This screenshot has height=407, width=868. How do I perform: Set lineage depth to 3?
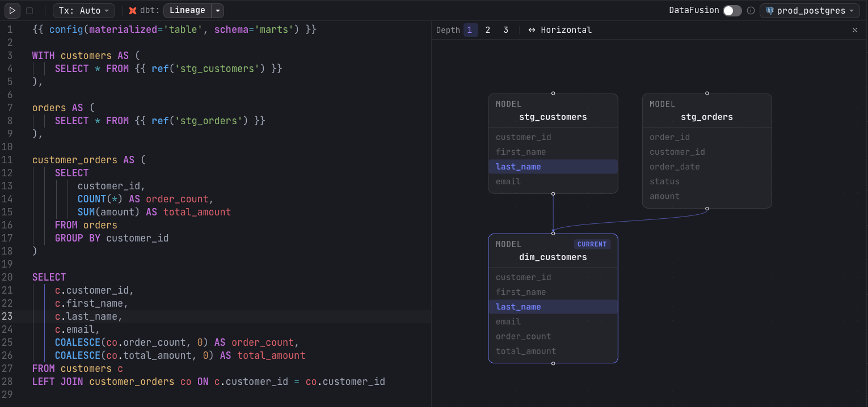point(506,30)
